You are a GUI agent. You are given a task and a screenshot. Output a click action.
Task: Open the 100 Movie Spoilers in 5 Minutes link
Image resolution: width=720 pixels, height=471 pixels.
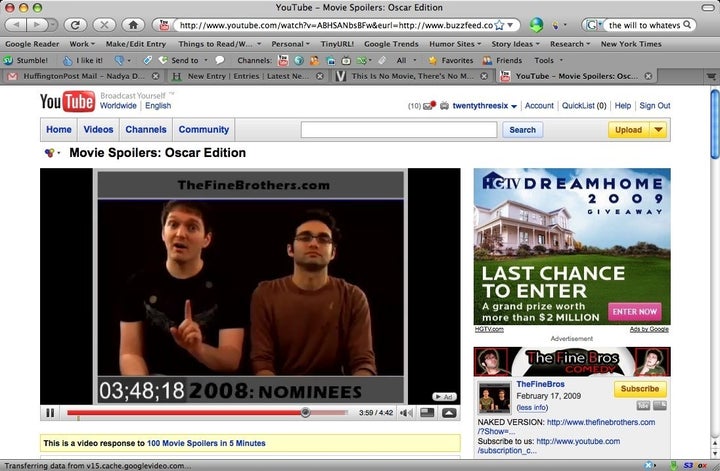point(206,443)
